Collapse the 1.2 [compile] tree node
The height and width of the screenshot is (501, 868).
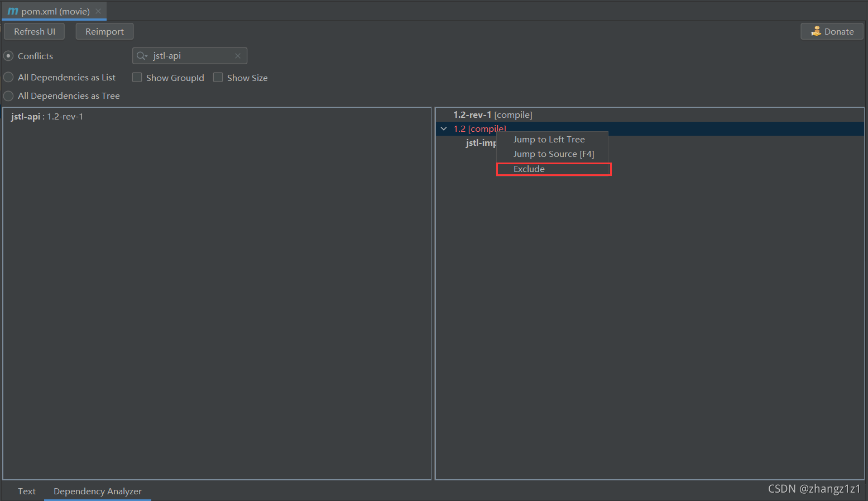coord(444,129)
